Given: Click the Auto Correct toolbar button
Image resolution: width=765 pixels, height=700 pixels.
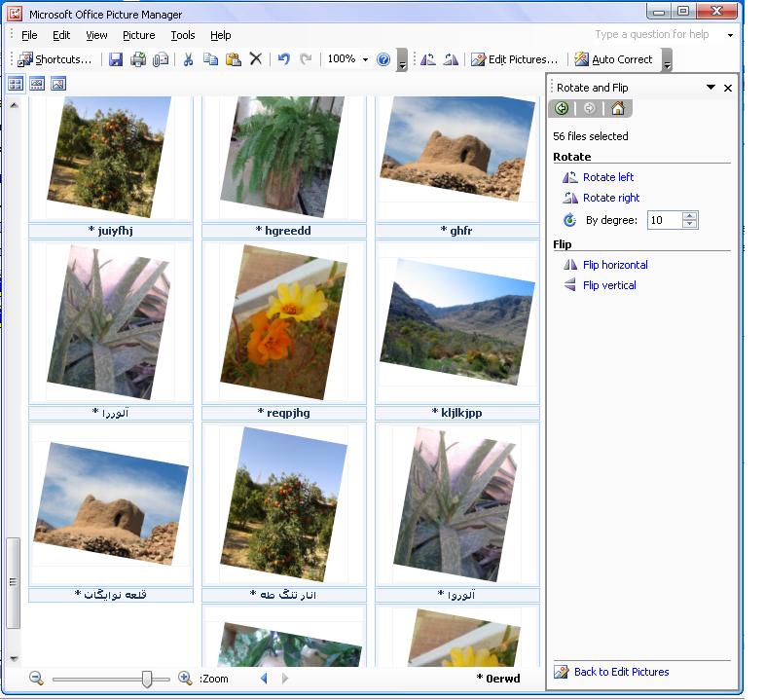Looking at the screenshot, I should 613,59.
